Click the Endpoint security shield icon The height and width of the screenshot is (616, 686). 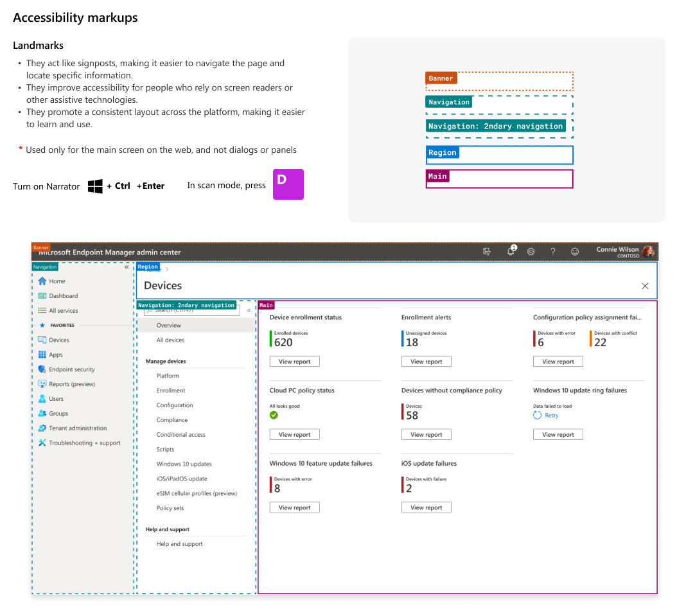pyautogui.click(x=42, y=369)
